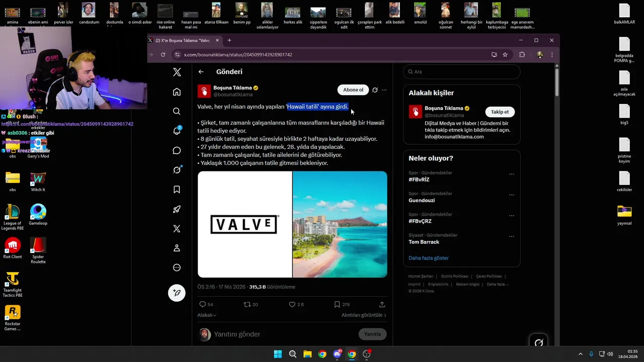Open Discord from the taskbar
Screen dimensions: 644x362
[x=337, y=354]
